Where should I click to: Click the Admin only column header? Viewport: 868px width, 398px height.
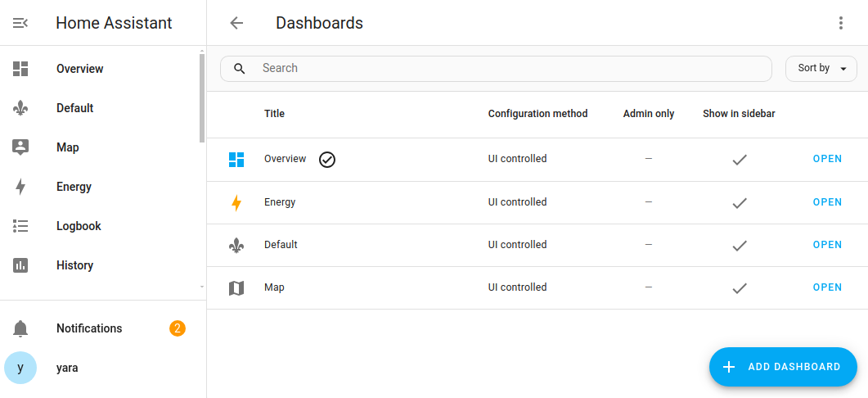[649, 114]
